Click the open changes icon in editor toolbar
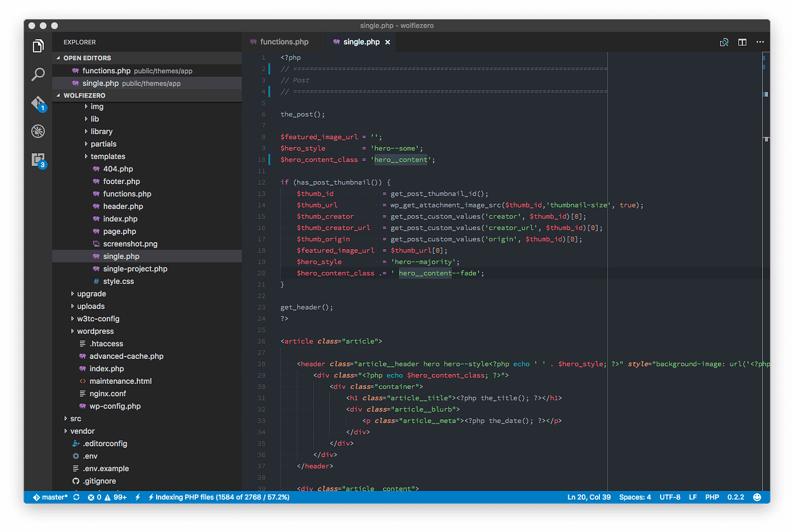Viewport: 794px width, 532px height. (724, 42)
